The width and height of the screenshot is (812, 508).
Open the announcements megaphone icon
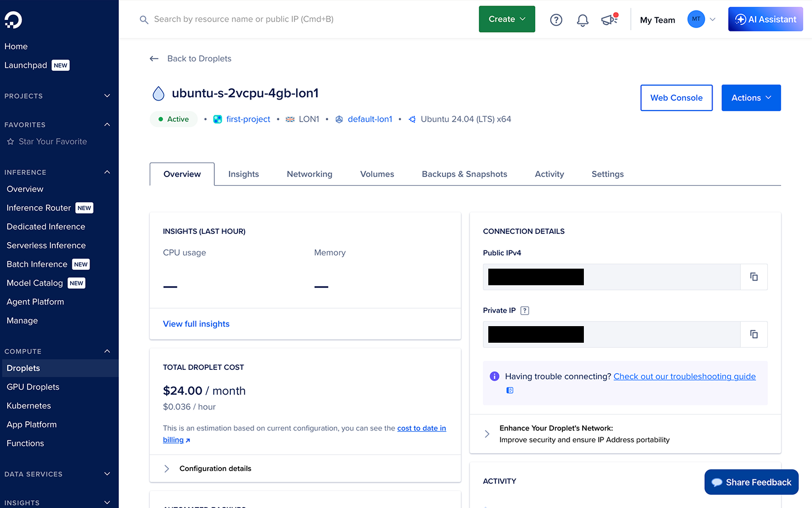pyautogui.click(x=609, y=19)
